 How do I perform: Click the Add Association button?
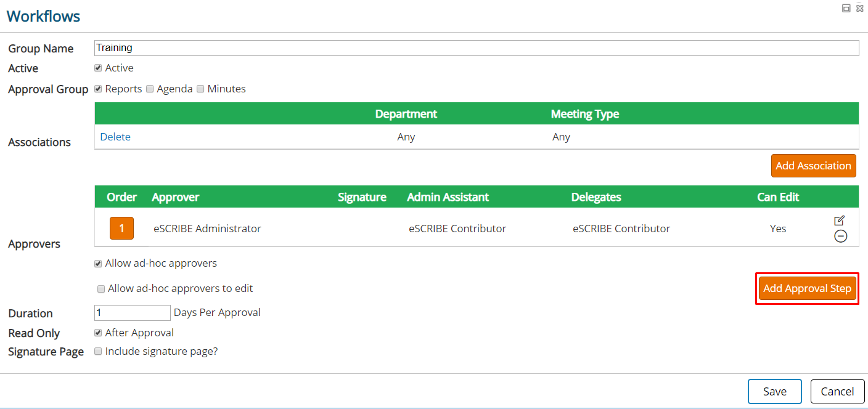(813, 166)
